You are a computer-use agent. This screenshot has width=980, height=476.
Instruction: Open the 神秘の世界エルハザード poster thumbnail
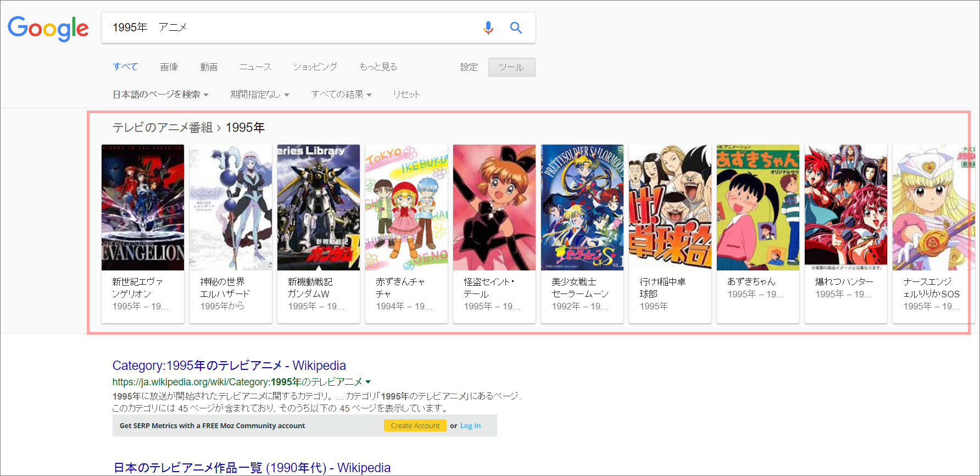(x=231, y=207)
